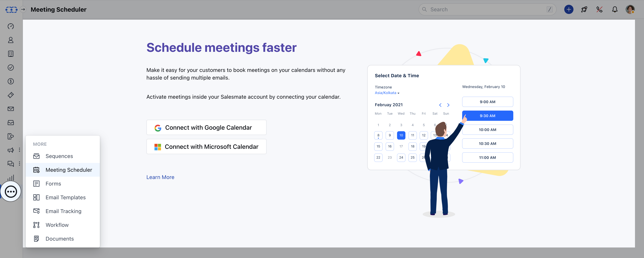Click the rocket icon in top bar
This screenshot has width=644, height=258.
point(584,10)
